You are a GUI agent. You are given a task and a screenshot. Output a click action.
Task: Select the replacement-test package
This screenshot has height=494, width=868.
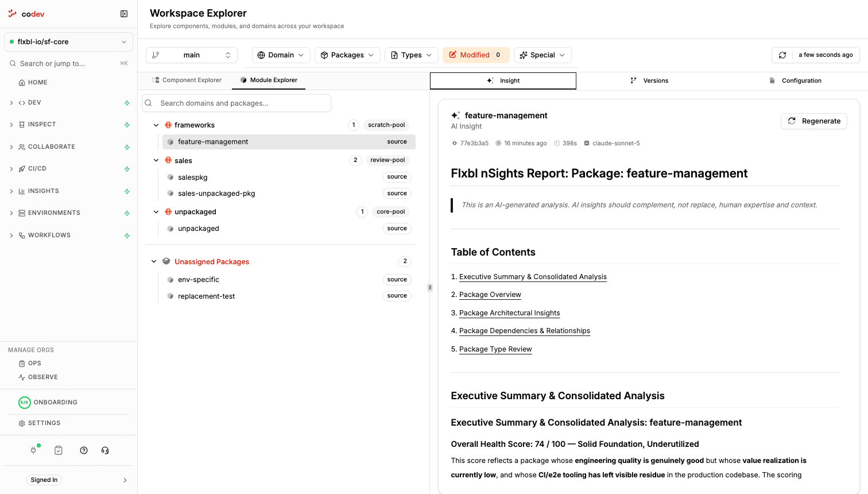[289, 296]
